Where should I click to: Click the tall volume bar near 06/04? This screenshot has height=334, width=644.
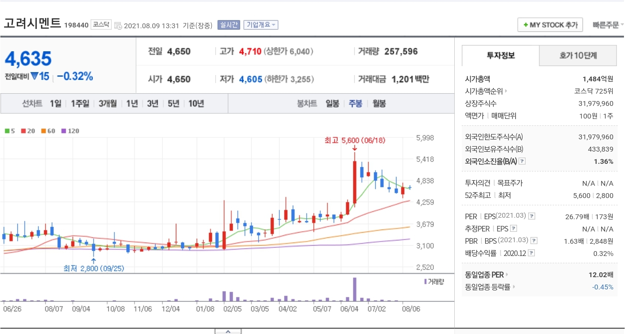354,289
